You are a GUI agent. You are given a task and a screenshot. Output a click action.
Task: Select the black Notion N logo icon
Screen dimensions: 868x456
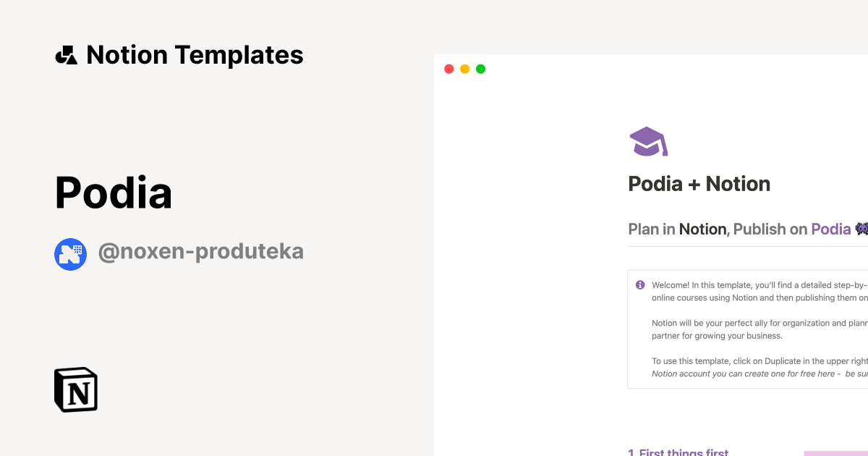[x=75, y=389]
